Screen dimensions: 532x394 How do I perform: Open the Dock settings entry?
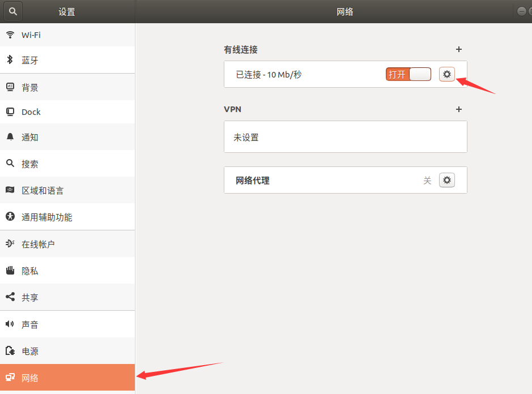point(67,112)
